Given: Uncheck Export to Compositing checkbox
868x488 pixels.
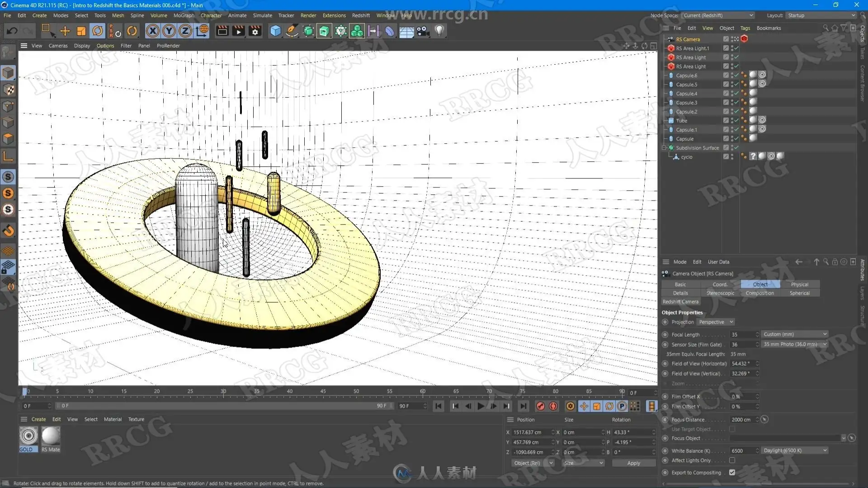Looking at the screenshot, I should point(732,473).
